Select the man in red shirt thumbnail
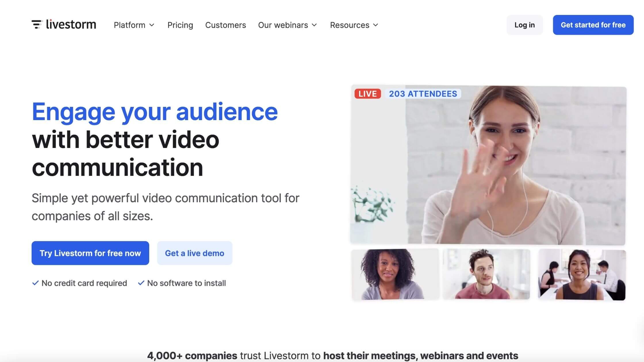644x362 pixels. point(486,274)
